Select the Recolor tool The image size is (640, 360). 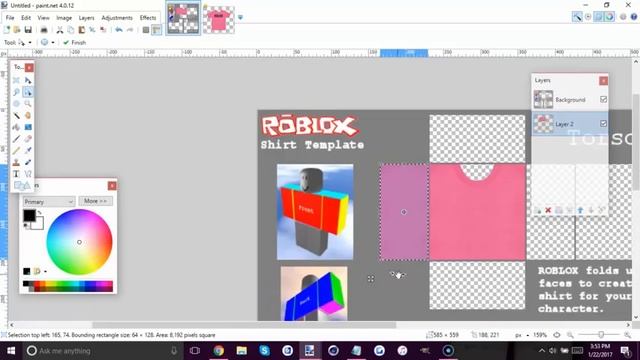28,162
